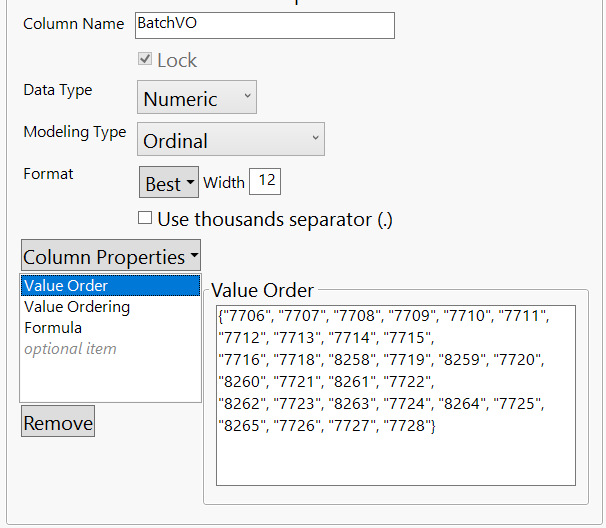Click the optional item list entry
This screenshot has width=606, height=528.
tap(70, 348)
